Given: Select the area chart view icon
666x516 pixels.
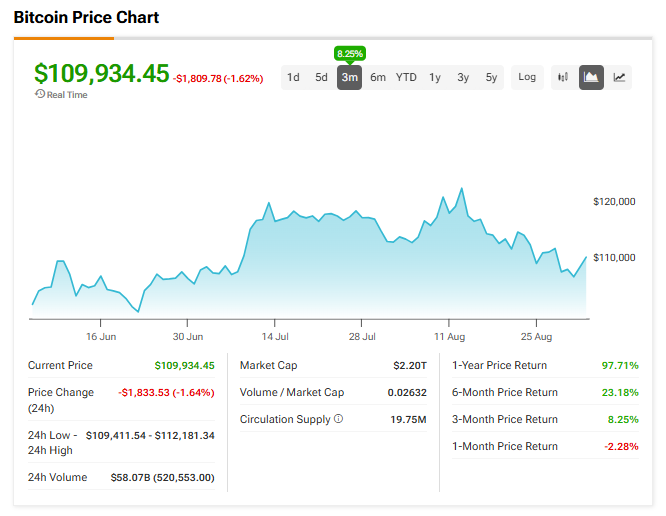Looking at the screenshot, I should (x=591, y=77).
